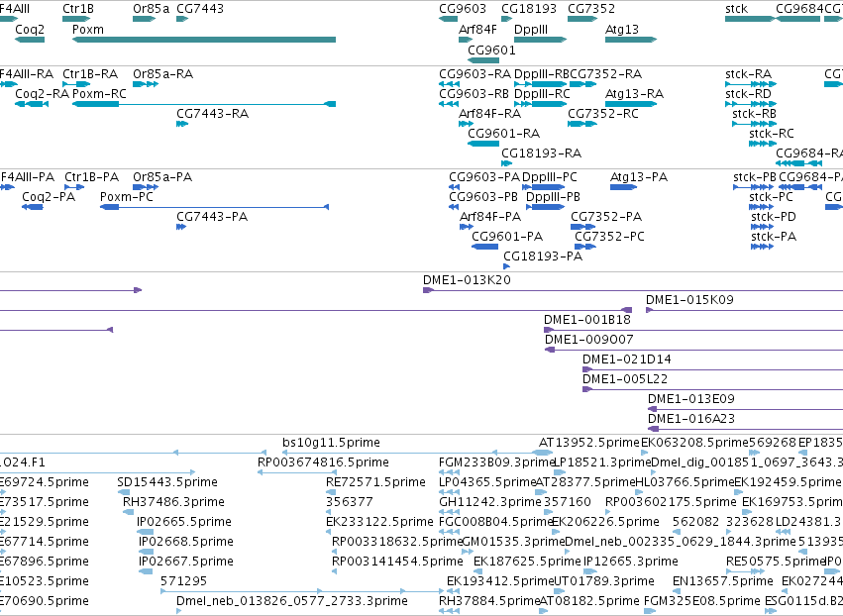Open the stck-RD transcript label
Screen dimensions: 843x616
(748, 94)
